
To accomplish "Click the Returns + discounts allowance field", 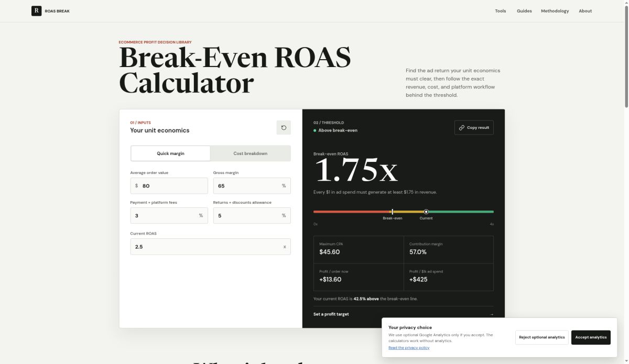I will pos(252,216).
